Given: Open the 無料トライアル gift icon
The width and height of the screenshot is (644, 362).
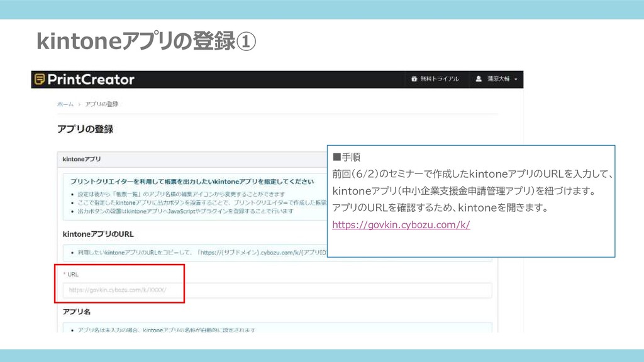Looking at the screenshot, I should (414, 79).
